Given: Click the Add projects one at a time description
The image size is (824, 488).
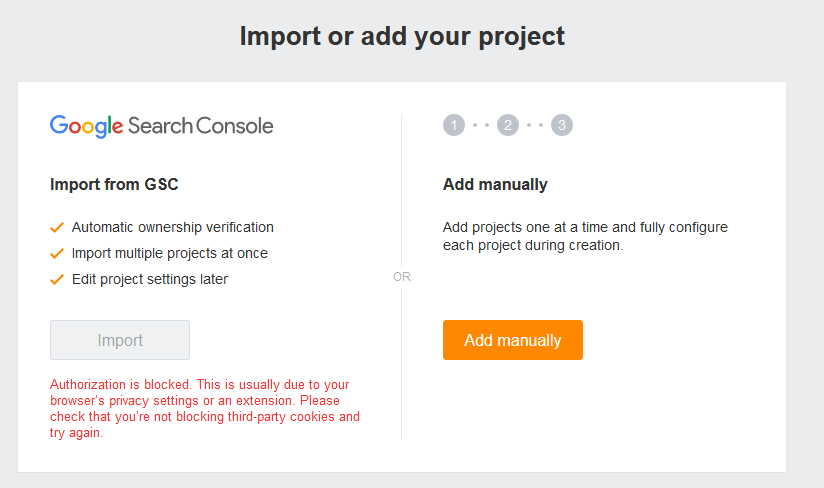Looking at the screenshot, I should point(585,236).
